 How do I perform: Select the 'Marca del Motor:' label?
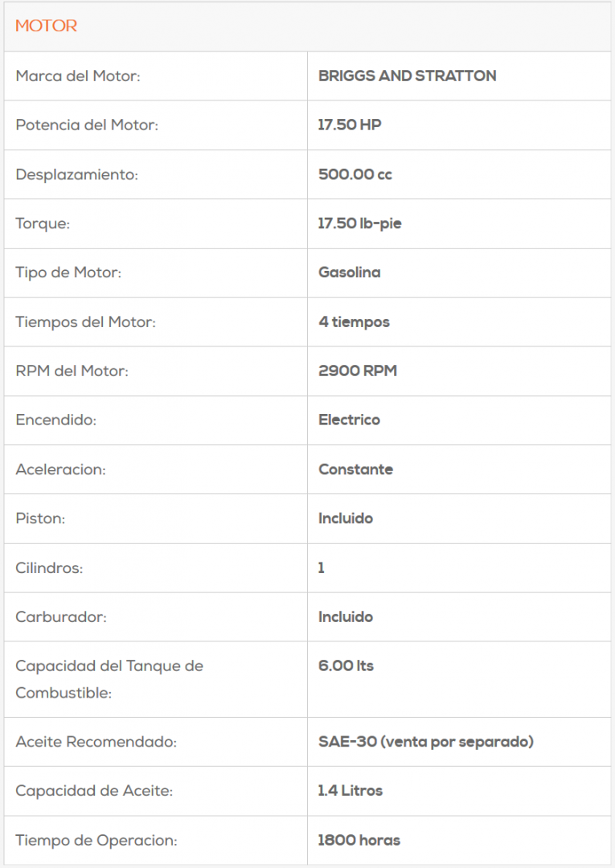tap(78, 76)
